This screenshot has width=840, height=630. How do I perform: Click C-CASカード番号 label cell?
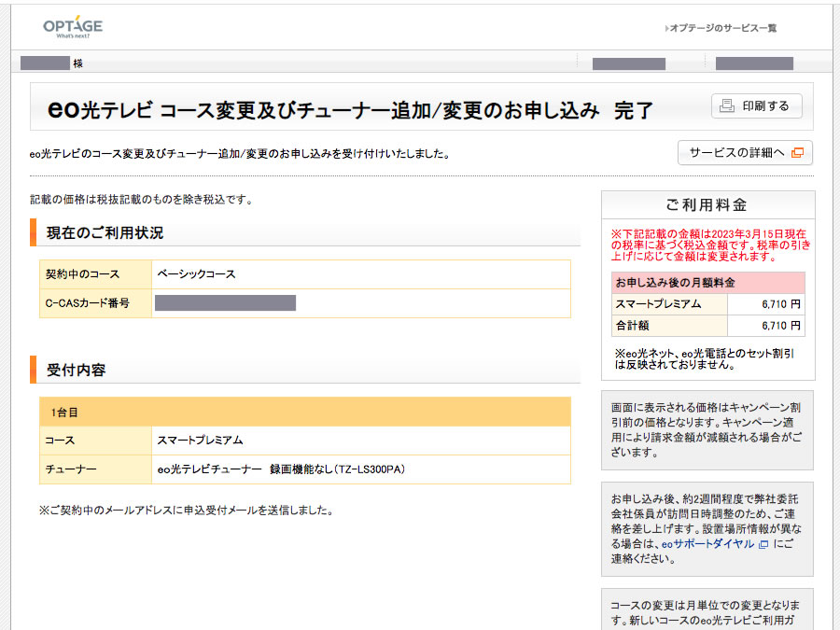[96, 303]
